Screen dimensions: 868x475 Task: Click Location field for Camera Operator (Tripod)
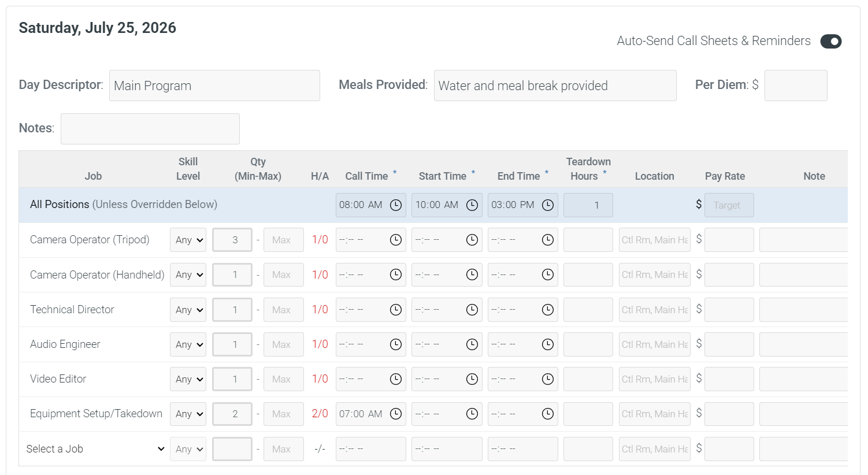(655, 240)
